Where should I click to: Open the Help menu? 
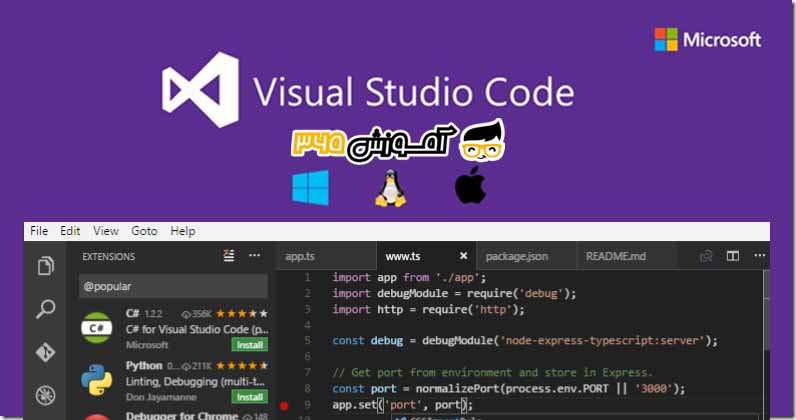(x=183, y=231)
